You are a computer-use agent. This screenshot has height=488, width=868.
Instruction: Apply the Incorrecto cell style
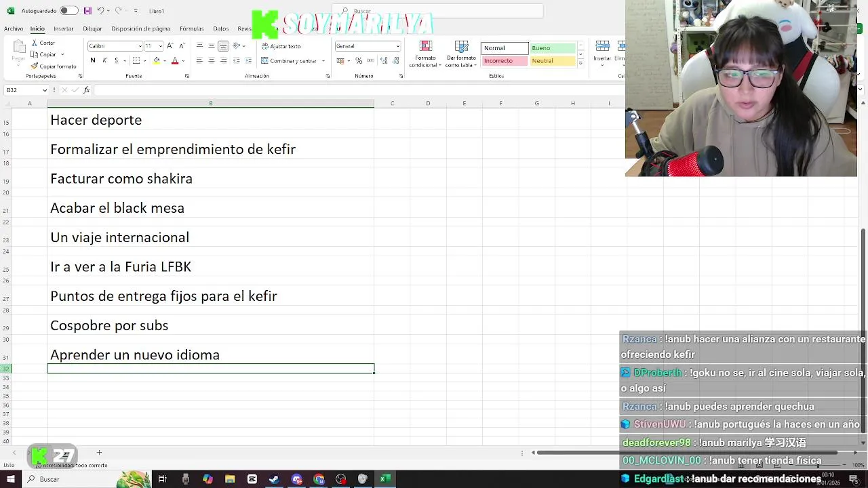pos(505,61)
